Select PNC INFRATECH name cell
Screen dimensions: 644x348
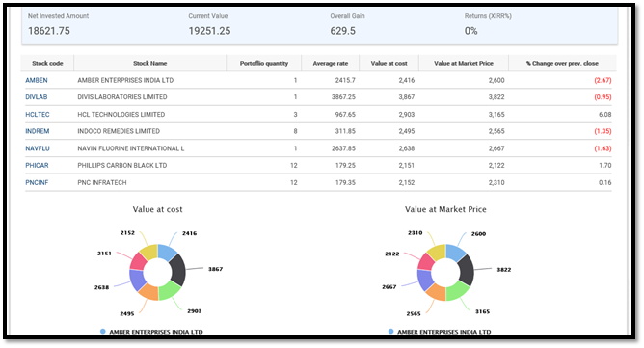click(102, 182)
